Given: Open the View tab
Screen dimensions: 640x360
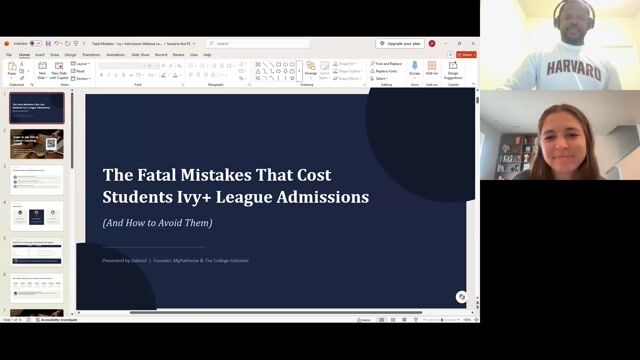Looking at the screenshot, I should pos(193,55).
